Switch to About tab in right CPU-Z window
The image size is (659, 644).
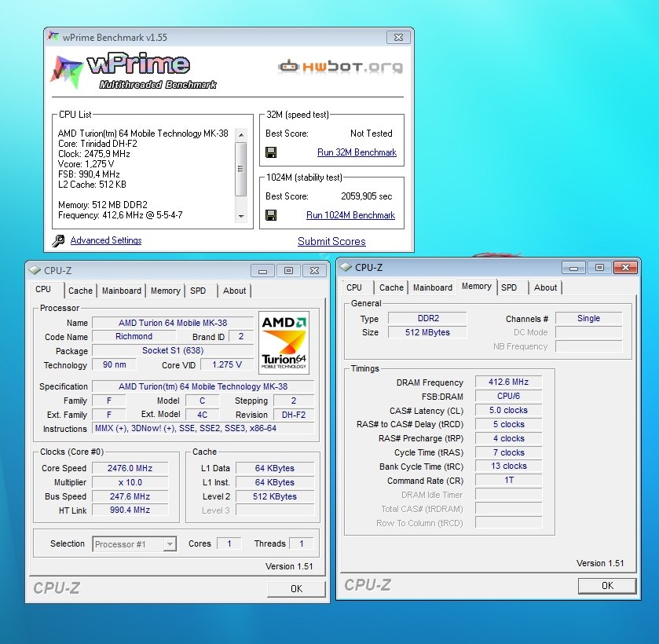[546, 287]
